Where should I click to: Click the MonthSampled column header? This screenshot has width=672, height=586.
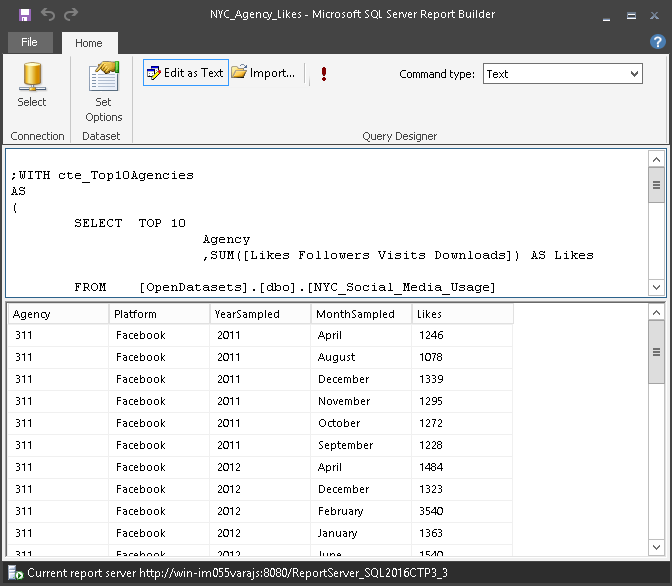pos(360,314)
